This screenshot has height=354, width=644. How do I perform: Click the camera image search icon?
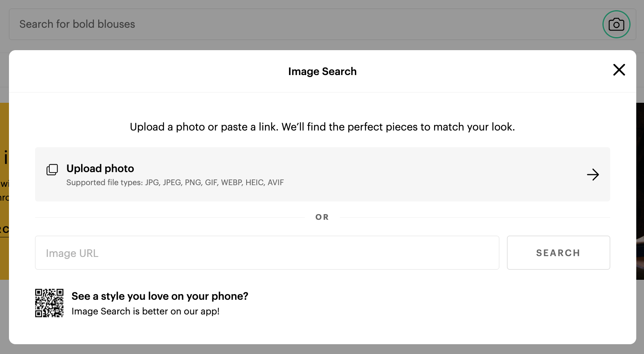[616, 24]
